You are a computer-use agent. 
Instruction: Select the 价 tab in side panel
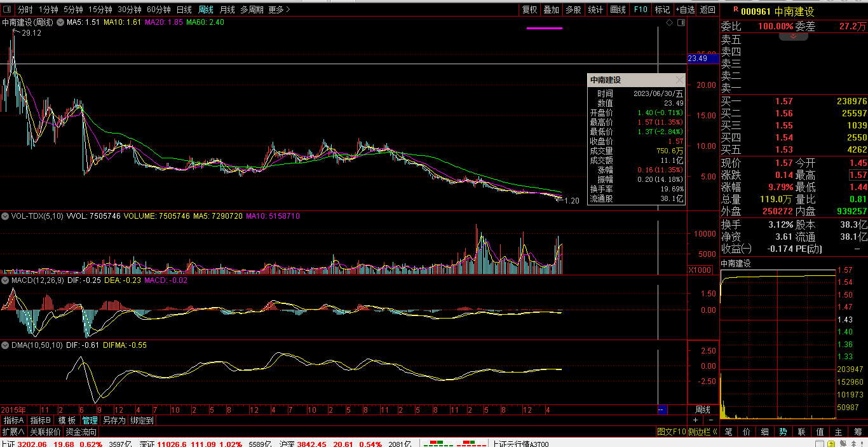coord(747,432)
